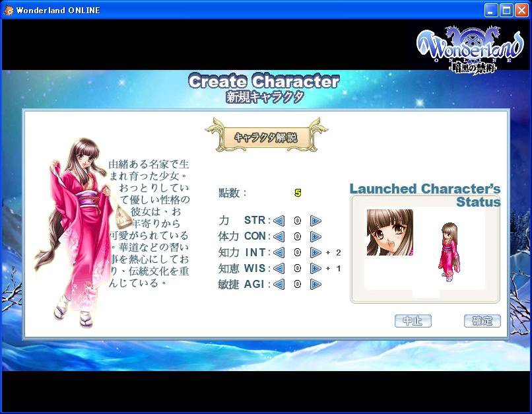This screenshot has height=414, width=532.
Task: Click the WIS bonus +1 text
Action: coord(333,269)
